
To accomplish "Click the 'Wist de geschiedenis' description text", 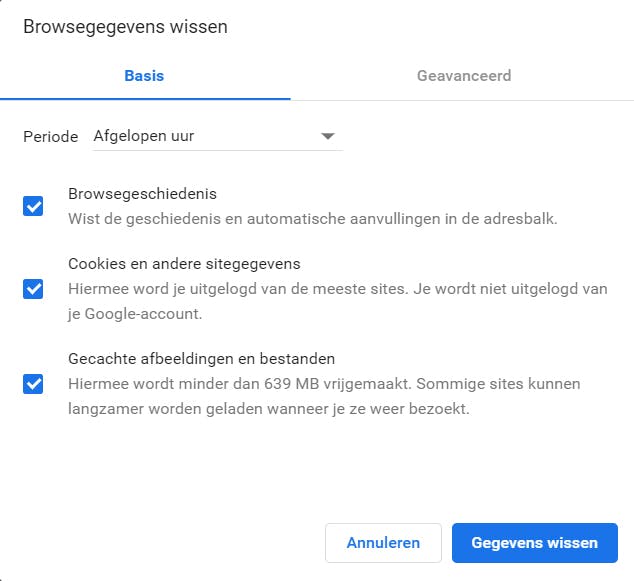I will 312,218.
